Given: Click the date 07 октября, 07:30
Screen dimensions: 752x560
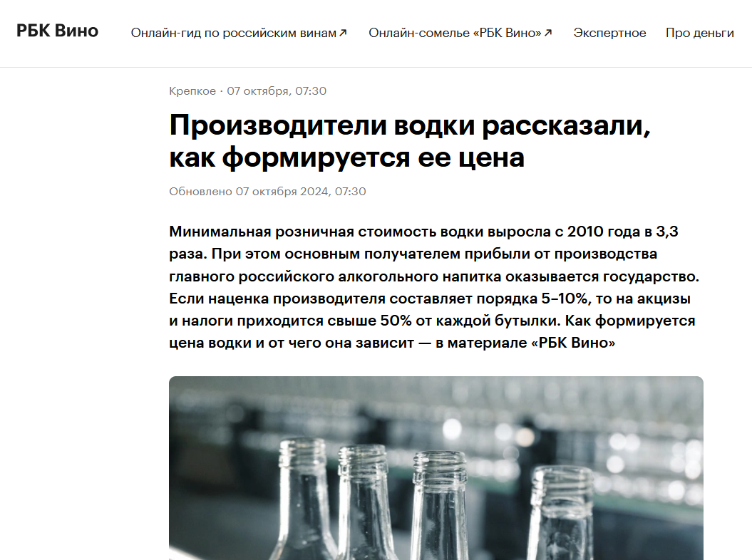Looking at the screenshot, I should pos(277,91).
